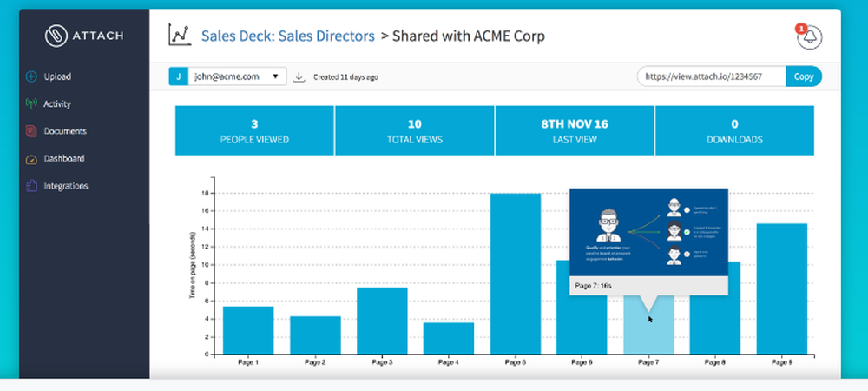Select the share URL input field

[711, 76]
